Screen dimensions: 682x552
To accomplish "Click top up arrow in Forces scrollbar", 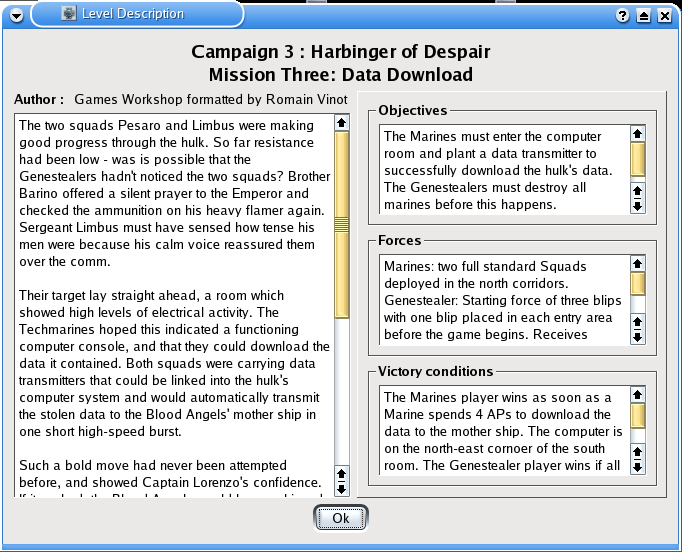I will (638, 264).
